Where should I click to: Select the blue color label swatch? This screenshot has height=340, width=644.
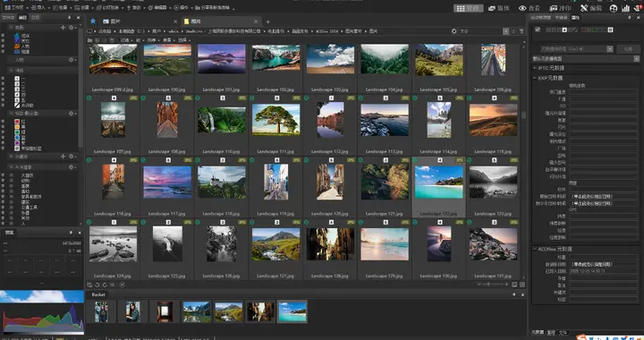(x=17, y=138)
